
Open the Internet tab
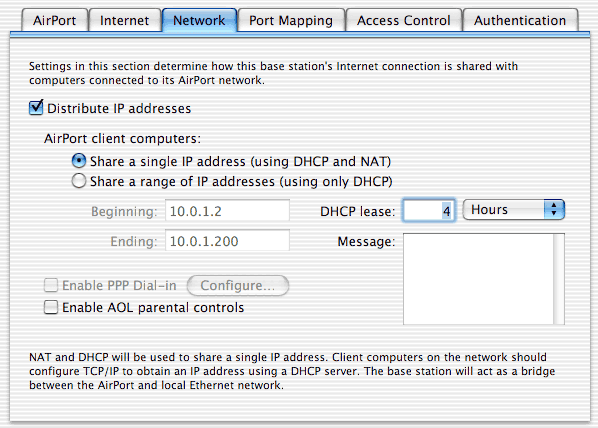(124, 20)
